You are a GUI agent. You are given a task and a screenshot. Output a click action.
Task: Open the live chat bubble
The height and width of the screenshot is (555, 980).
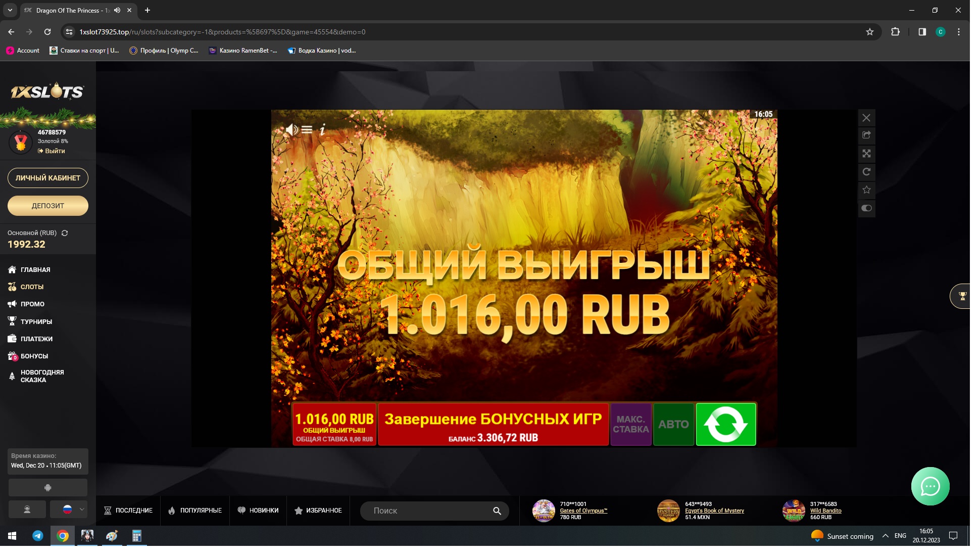(930, 486)
